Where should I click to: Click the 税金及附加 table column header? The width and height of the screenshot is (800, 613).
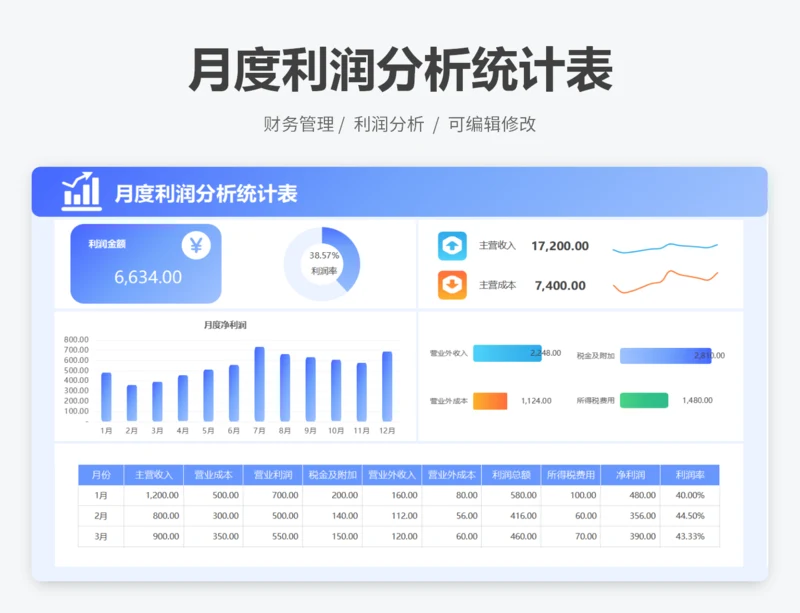[333, 475]
